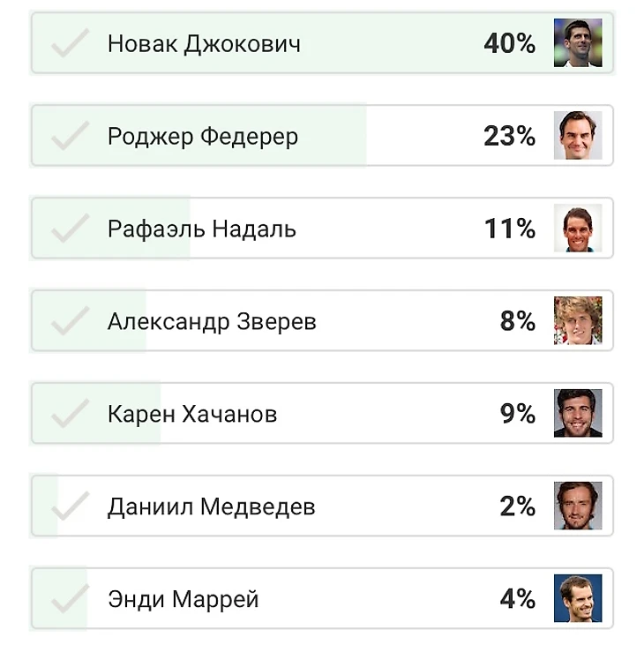Tick the checkmark next to Новак Джокович
The height and width of the screenshot is (645, 644).
click(x=71, y=42)
